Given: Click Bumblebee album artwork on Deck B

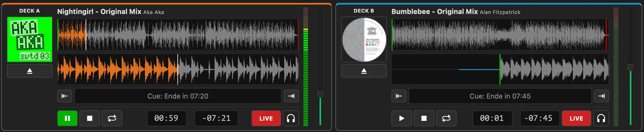Looking at the screenshot, I should (x=364, y=39).
